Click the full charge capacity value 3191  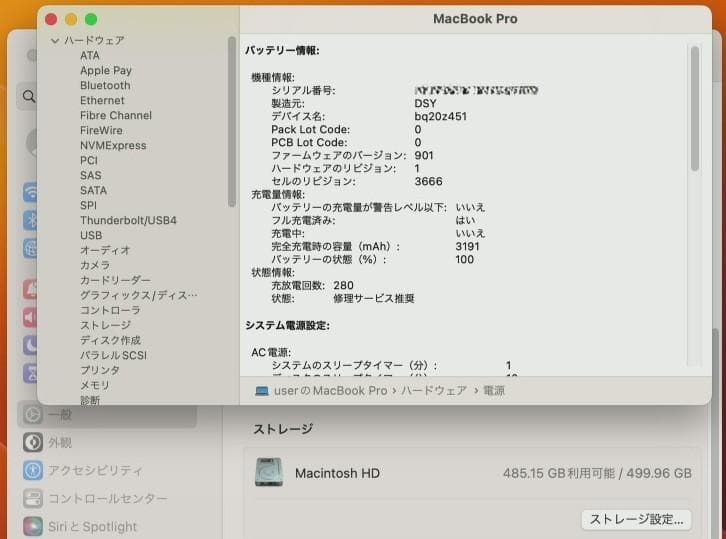coord(467,246)
